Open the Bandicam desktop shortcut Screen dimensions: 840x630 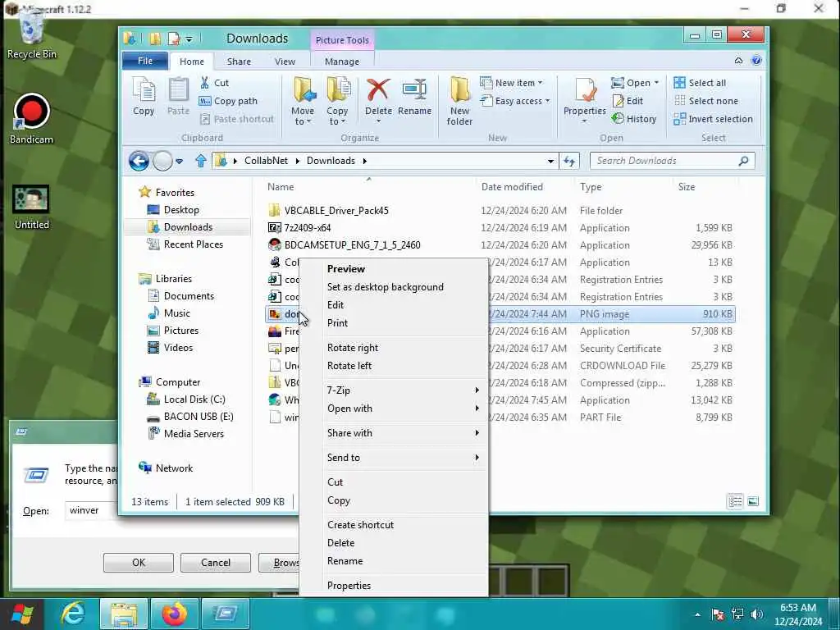(x=32, y=119)
